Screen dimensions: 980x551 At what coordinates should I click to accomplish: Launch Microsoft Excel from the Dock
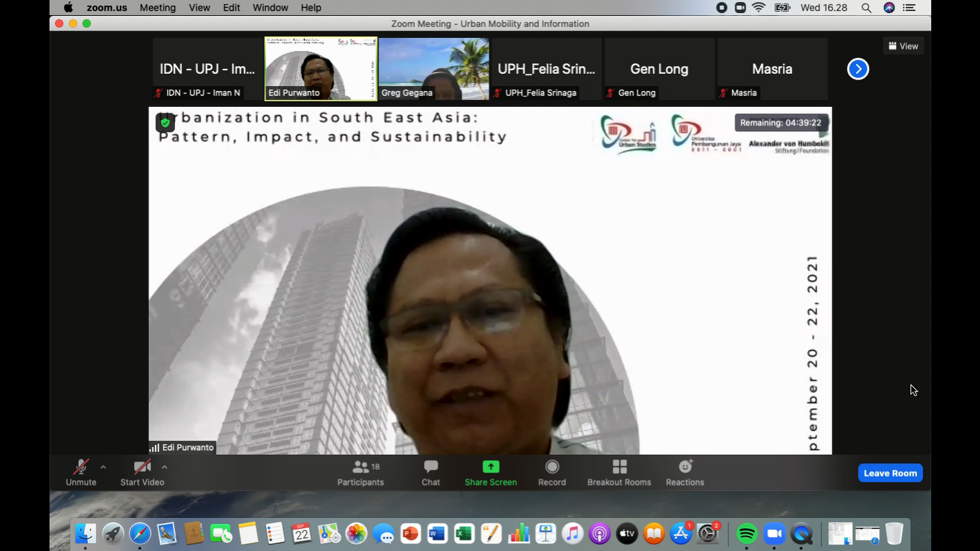coord(464,534)
